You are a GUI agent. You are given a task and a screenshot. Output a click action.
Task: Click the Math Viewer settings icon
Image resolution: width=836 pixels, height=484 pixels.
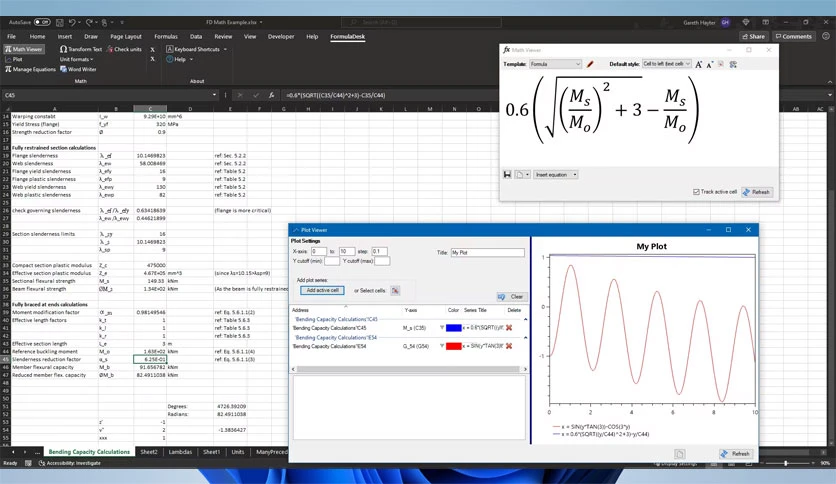(733, 64)
